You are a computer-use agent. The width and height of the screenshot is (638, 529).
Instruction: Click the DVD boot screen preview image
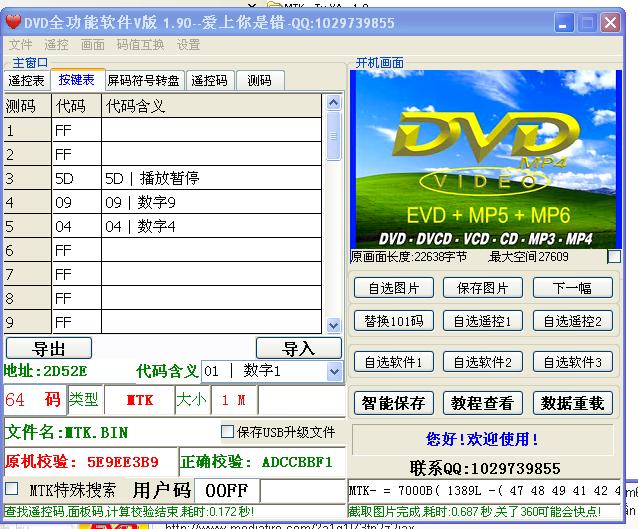(x=485, y=159)
